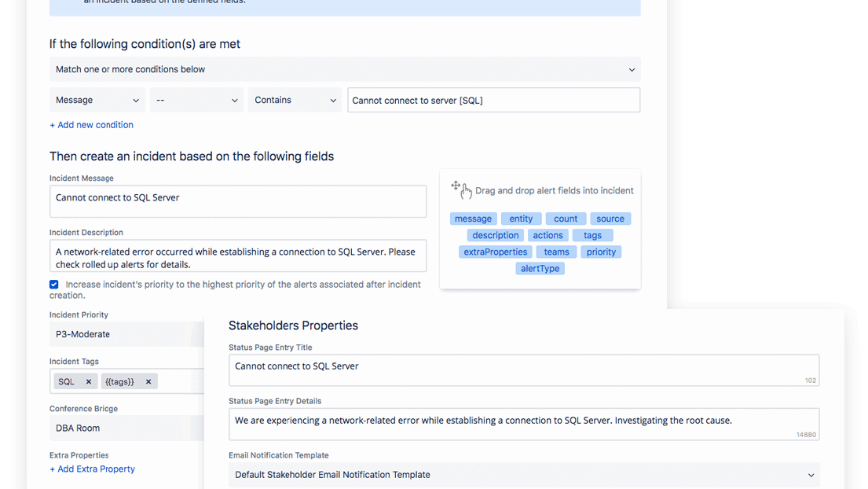Remove the SQL incident tag
The image size is (868, 489).
(88, 382)
